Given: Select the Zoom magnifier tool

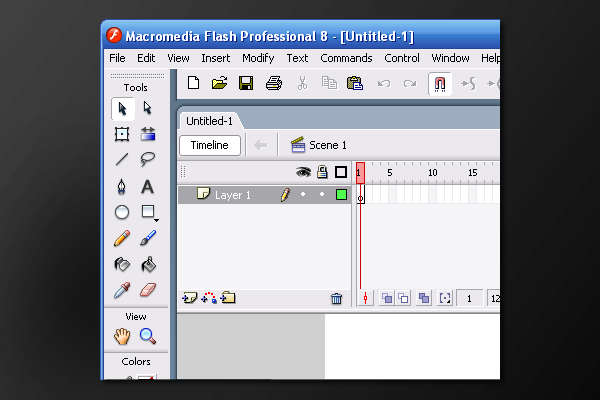Looking at the screenshot, I should tap(148, 336).
